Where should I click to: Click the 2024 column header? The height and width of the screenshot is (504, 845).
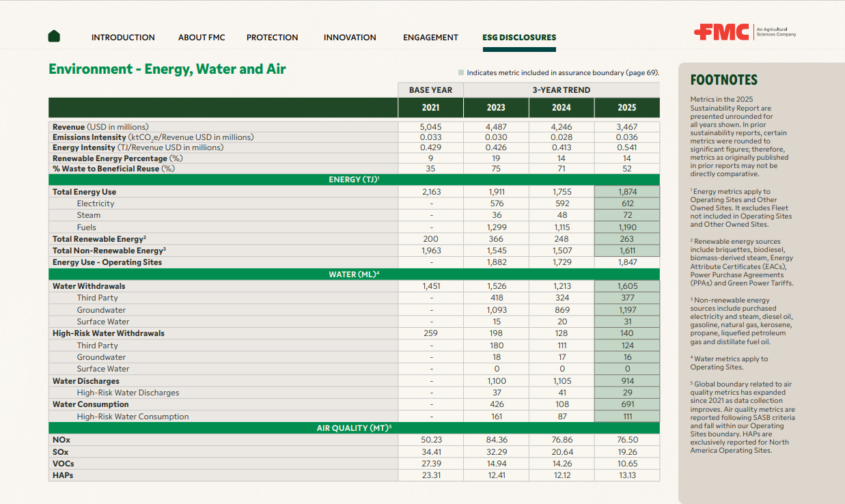click(x=562, y=108)
